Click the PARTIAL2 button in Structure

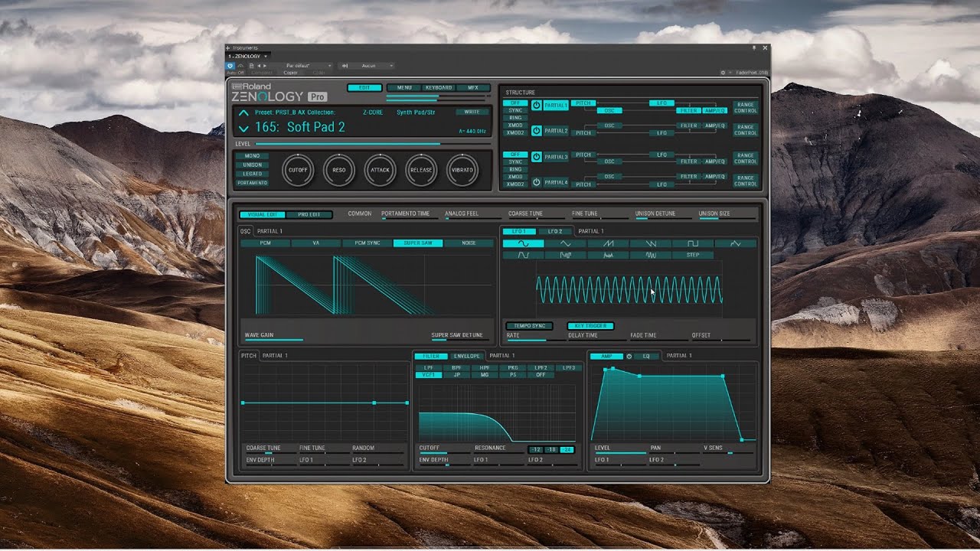pos(556,131)
